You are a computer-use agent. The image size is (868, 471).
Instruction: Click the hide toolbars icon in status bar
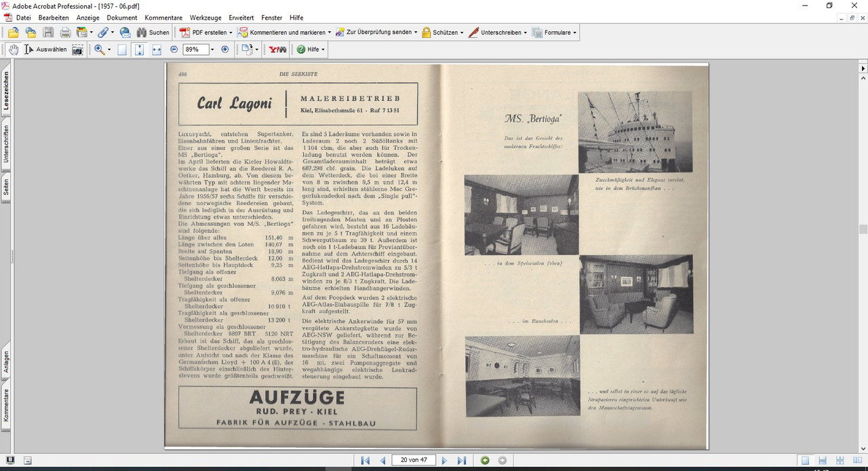tap(27, 460)
